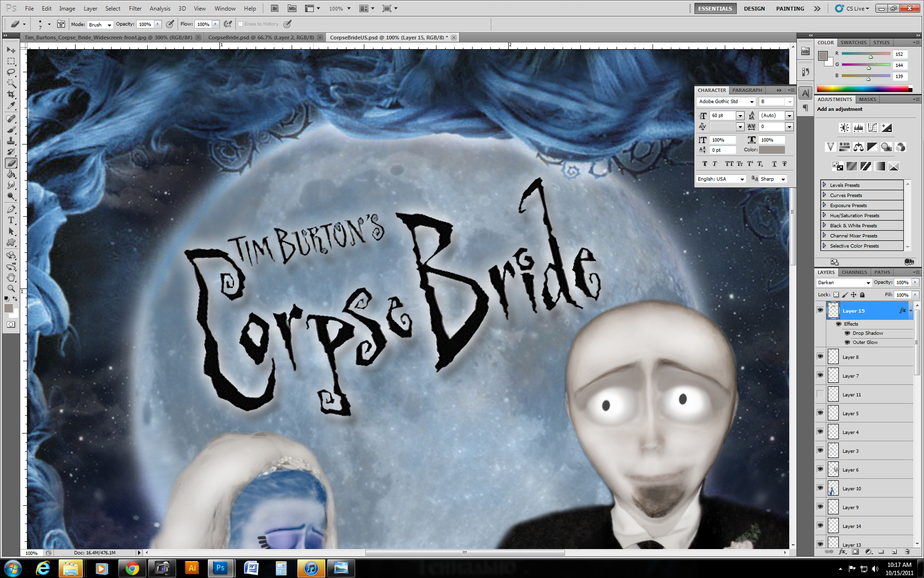Select the Clone Stamp tool
Image resolution: width=924 pixels, height=578 pixels.
[x=11, y=141]
